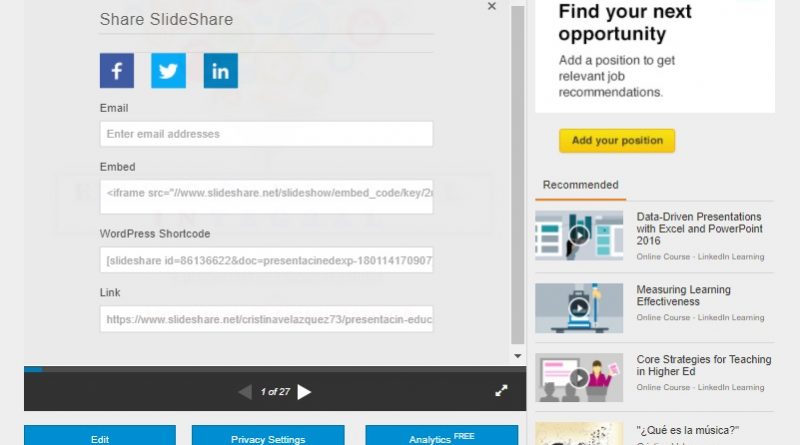Play the Measuring Learning Effectiveness thumbnail
The image size is (800, 445).
(x=579, y=308)
